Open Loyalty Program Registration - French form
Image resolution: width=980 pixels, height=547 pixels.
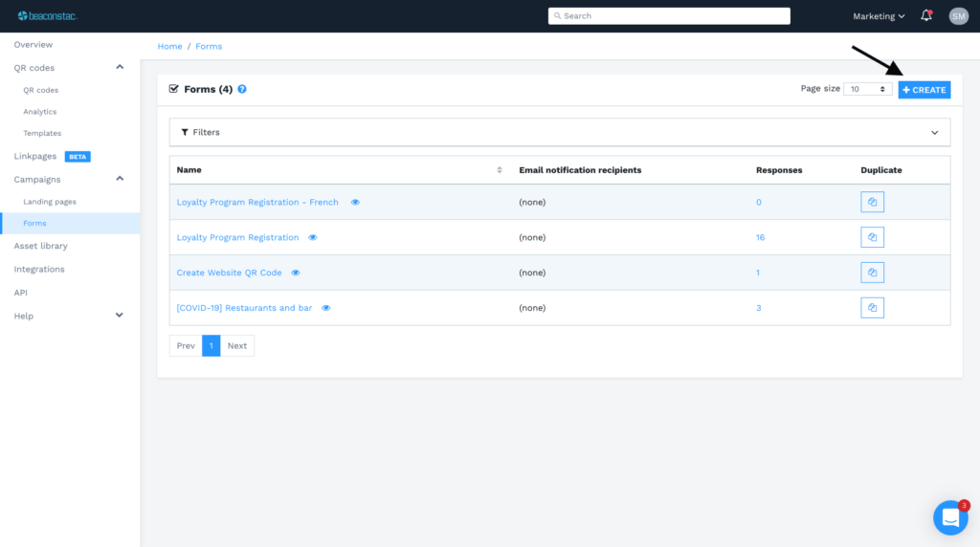257,203
